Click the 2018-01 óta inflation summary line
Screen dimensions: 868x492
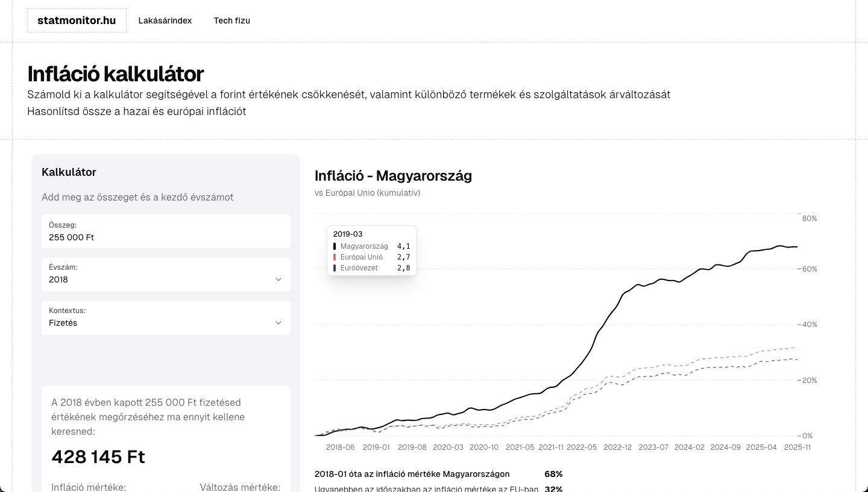pos(412,474)
